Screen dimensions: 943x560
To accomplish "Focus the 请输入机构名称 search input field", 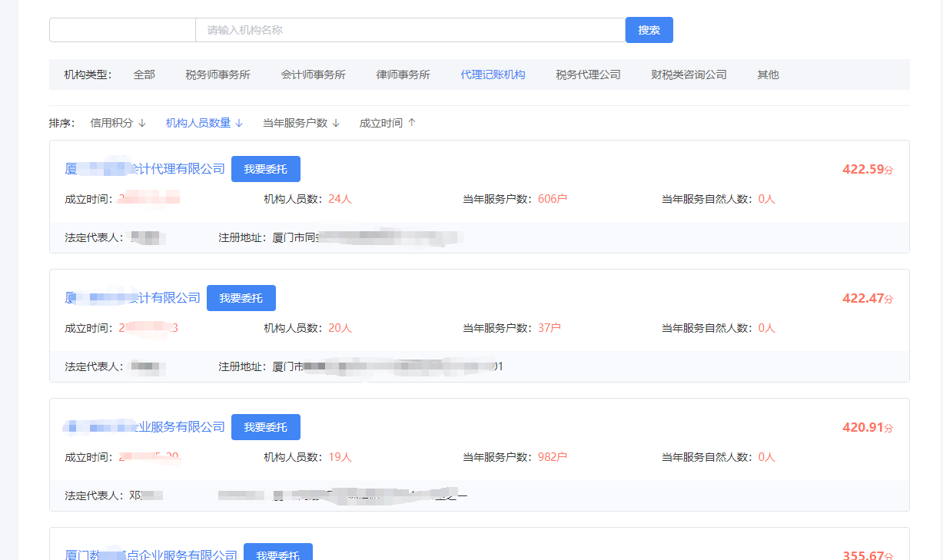I will coord(410,30).
